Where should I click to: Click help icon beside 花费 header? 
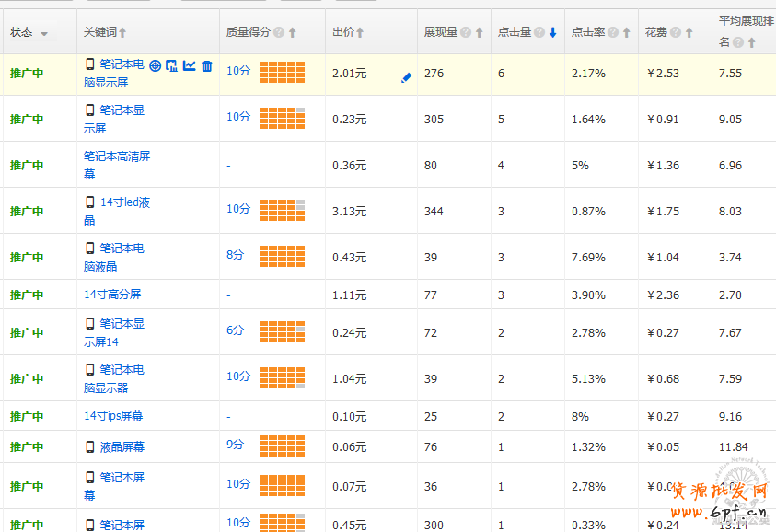(x=676, y=32)
